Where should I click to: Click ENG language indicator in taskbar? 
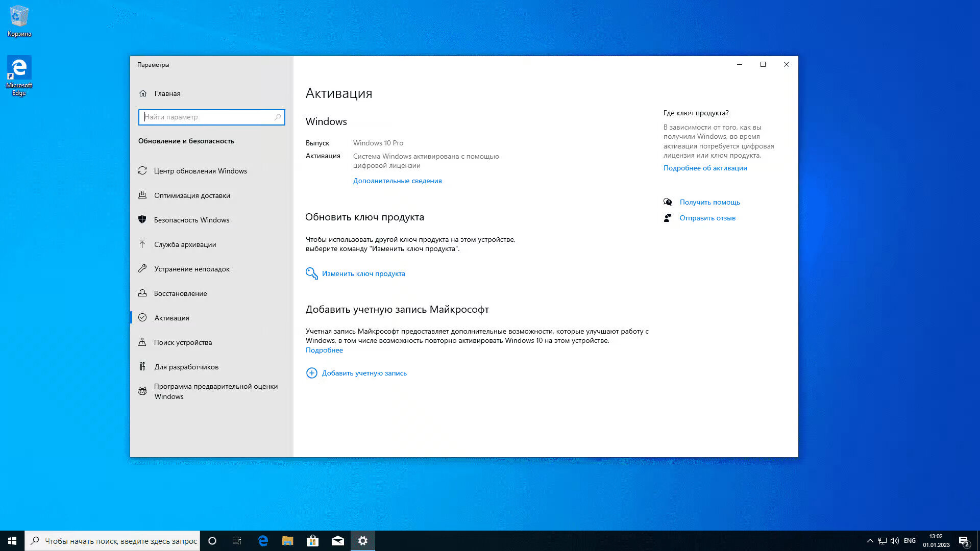[x=909, y=541]
